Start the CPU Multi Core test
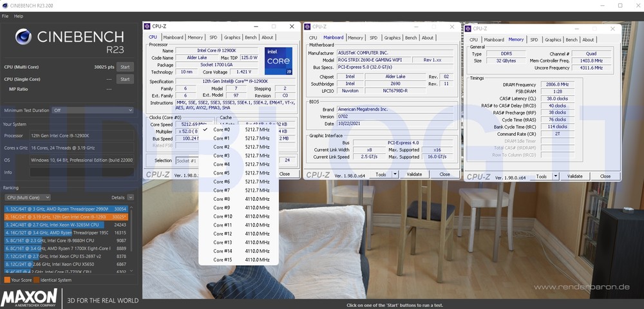 click(x=125, y=67)
